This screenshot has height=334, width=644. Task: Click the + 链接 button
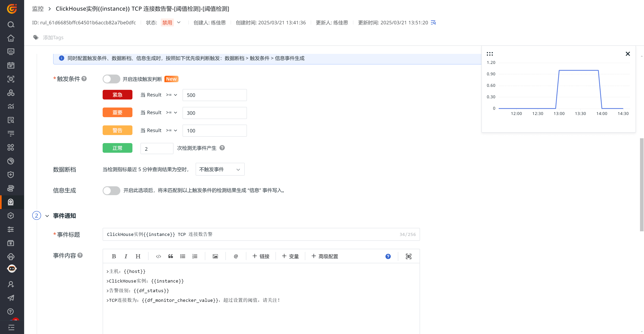point(261,256)
